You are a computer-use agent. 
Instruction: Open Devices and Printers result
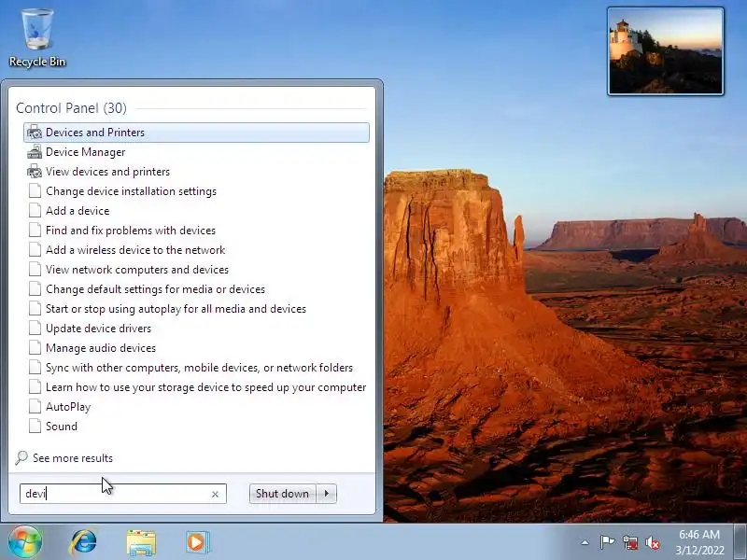(196, 133)
